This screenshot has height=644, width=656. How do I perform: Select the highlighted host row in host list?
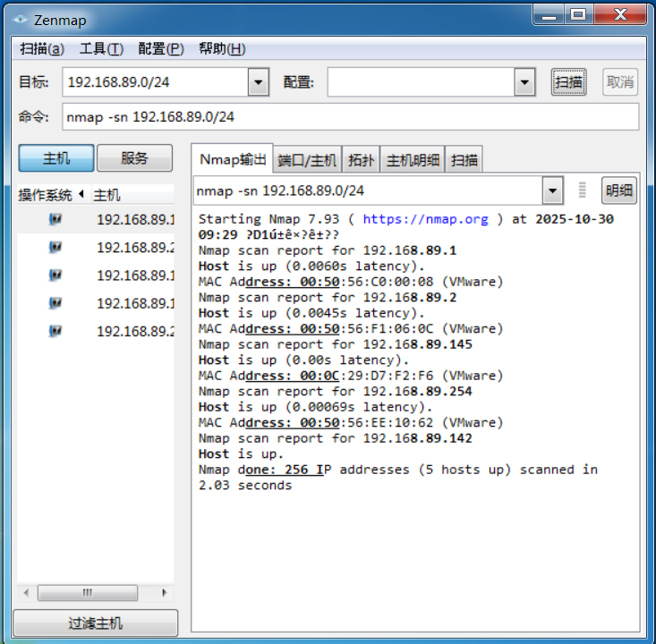coord(96,219)
